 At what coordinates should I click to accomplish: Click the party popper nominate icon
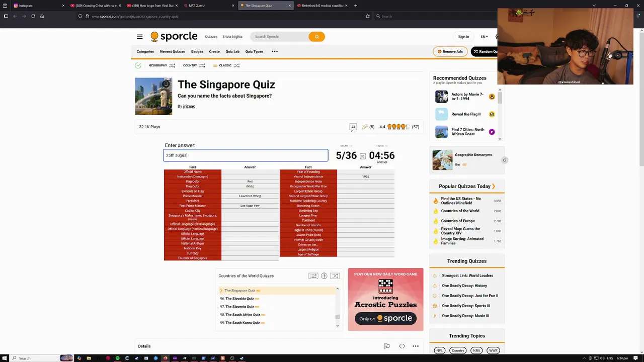pyautogui.click(x=365, y=127)
